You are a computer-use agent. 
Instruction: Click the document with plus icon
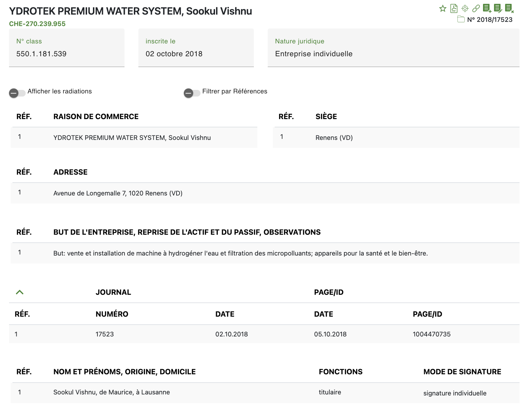click(487, 8)
